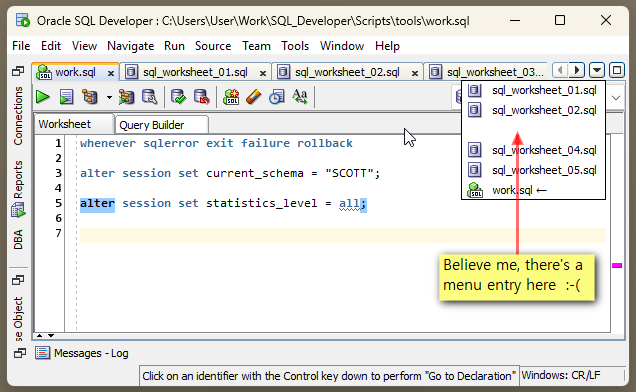Click line 1 'whenever sqlerror exit failure rollback'
Screen dimensions: 636x392
click(x=216, y=143)
